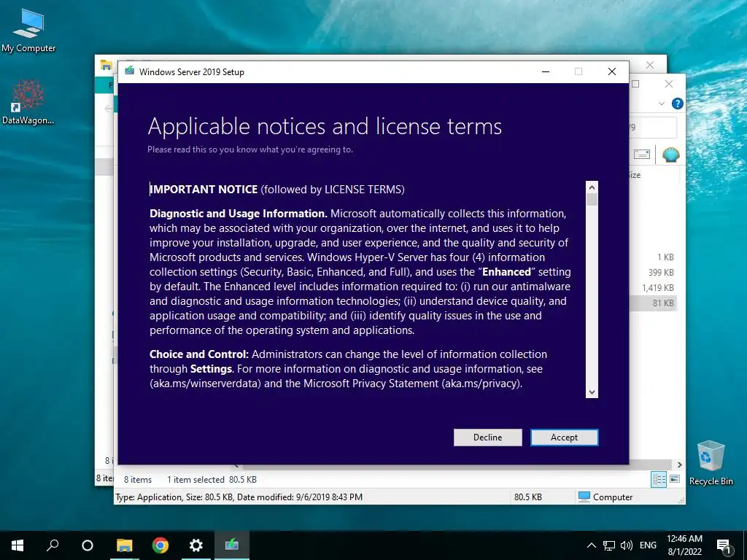Viewport: 747px width, 560px height.
Task: Open the notification center icon
Action: click(724, 546)
